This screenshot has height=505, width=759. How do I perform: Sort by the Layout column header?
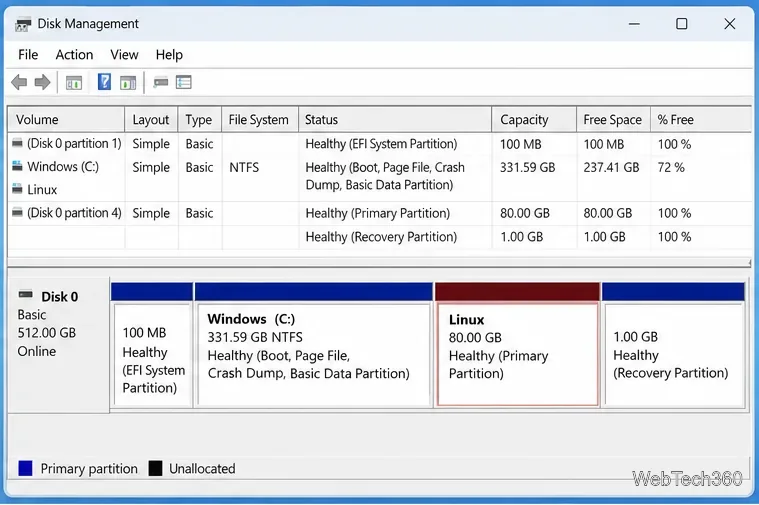point(151,120)
